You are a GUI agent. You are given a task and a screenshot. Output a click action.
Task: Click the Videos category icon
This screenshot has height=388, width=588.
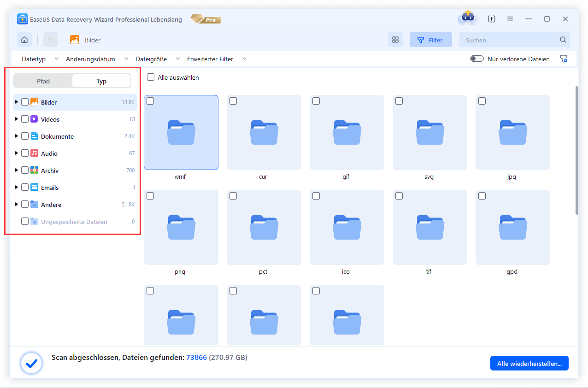[35, 119]
